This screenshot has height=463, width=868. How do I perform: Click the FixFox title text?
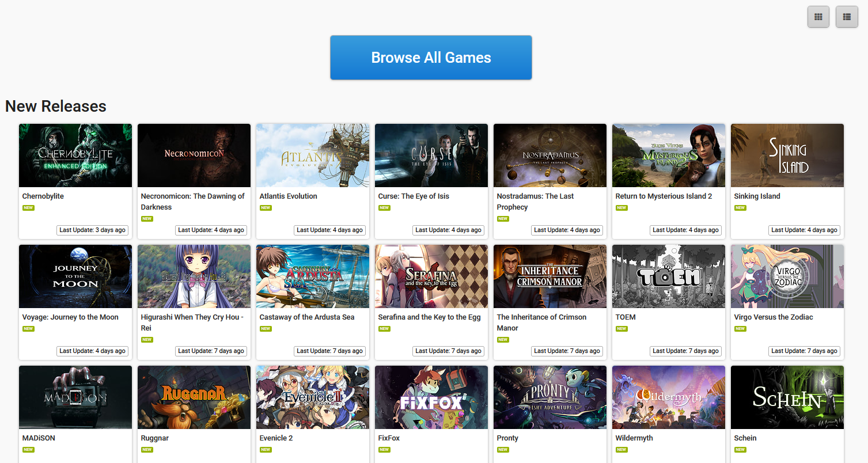(389, 438)
